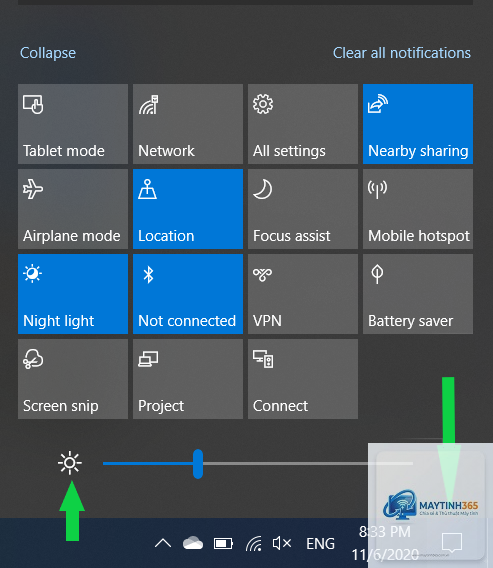Click the muted volume tray icon
Viewport: 493px width, 568px height.
[x=282, y=543]
